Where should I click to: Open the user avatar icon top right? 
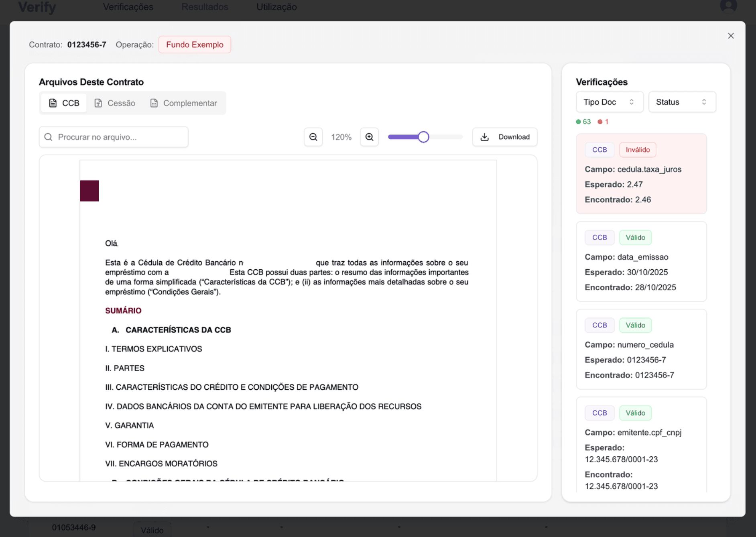tap(728, 6)
